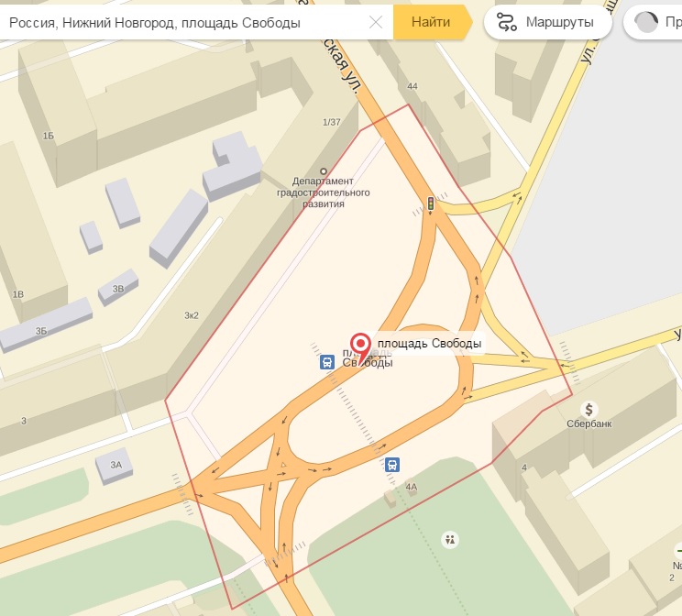Viewport: 682px width, 616px height.
Task: Click the Департамент organization dot marker
Action: (x=324, y=171)
